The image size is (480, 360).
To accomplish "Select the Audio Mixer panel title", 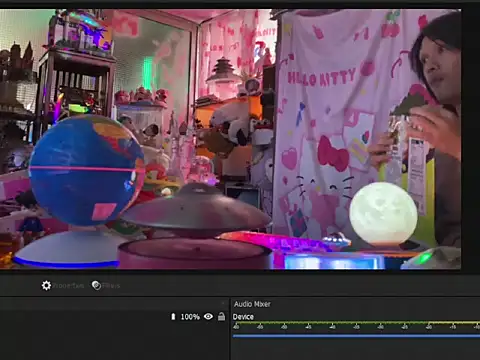I will click(252, 304).
